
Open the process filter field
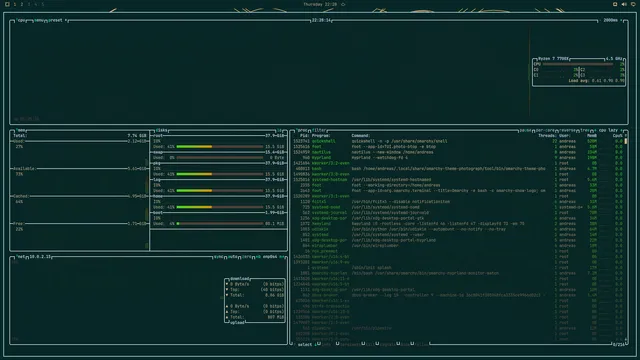click(319, 130)
